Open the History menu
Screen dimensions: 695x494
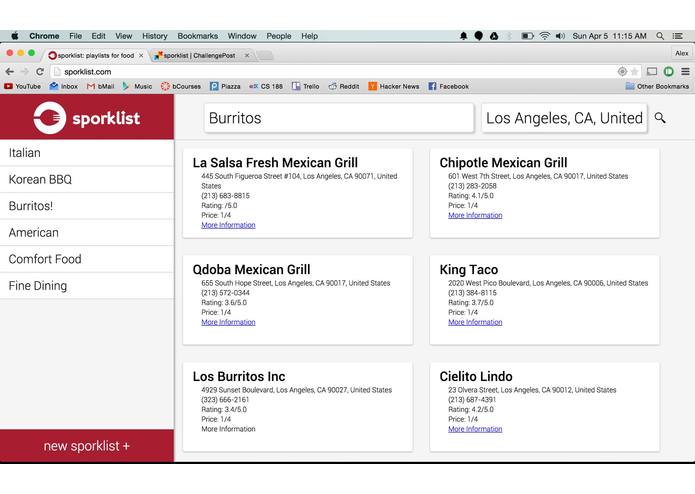point(155,36)
